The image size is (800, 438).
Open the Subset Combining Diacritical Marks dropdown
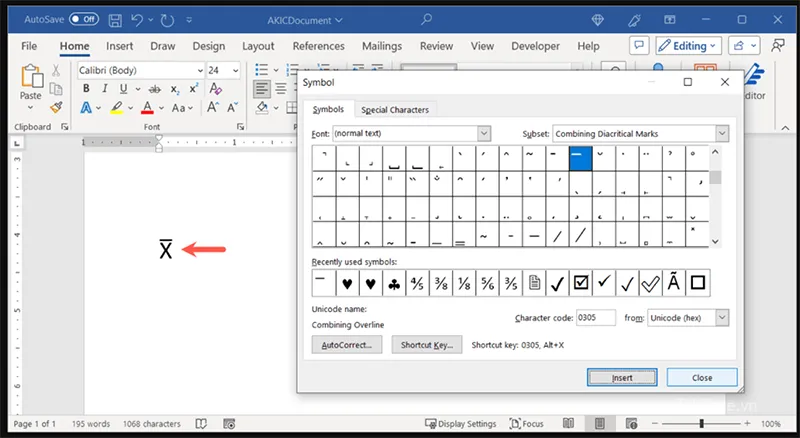tap(722, 134)
